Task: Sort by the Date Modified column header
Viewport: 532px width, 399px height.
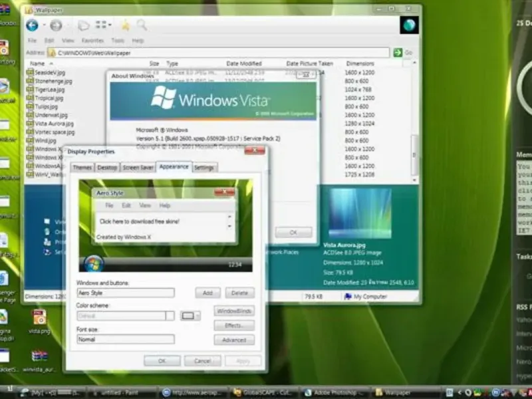Action: 244,63
